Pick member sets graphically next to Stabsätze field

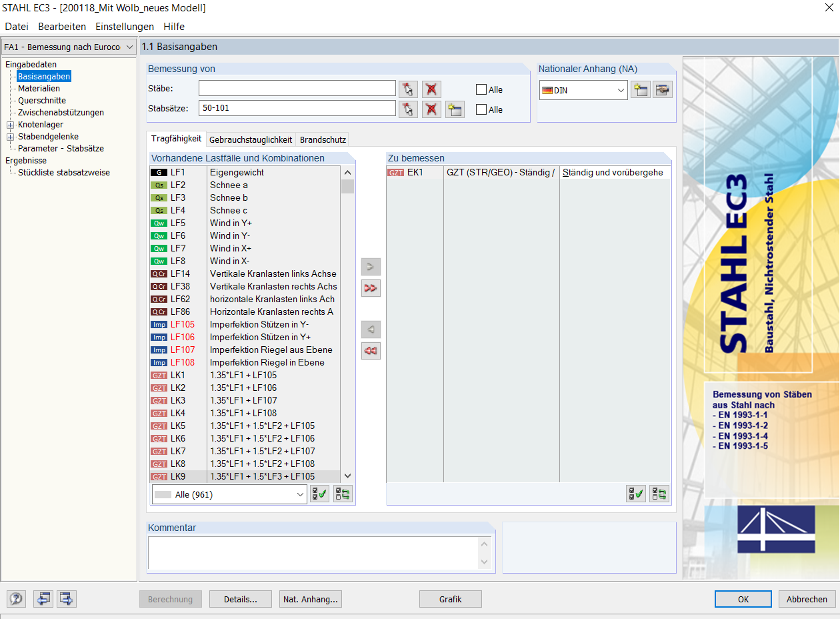[408, 109]
